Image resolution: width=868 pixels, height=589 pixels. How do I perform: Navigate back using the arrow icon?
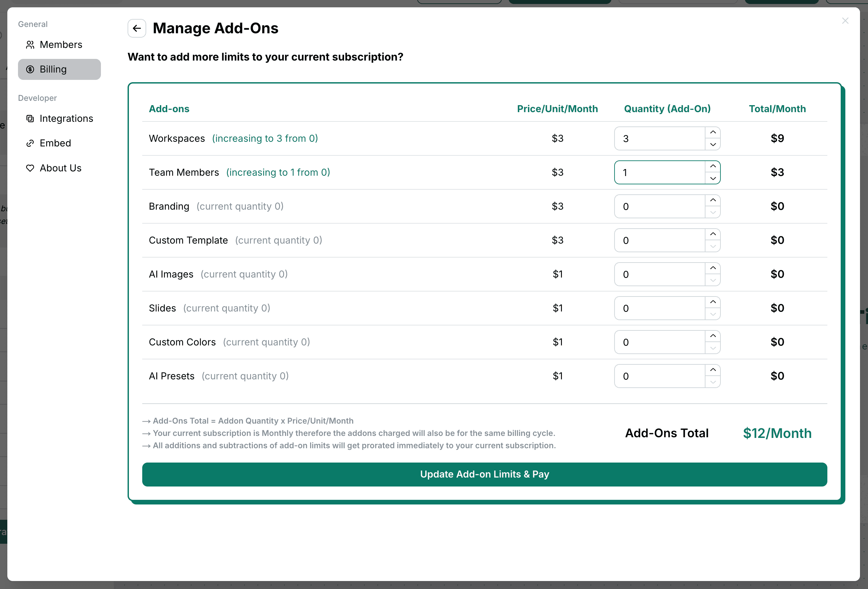(x=137, y=28)
